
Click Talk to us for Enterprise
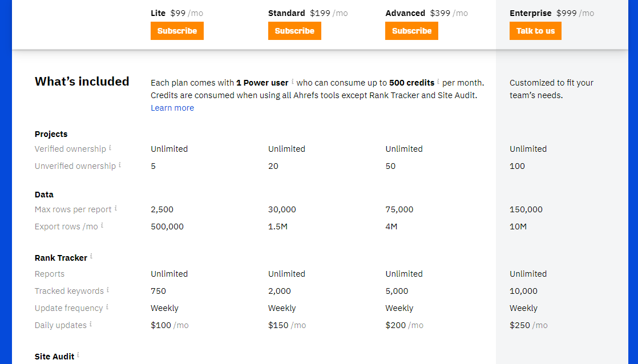[535, 31]
